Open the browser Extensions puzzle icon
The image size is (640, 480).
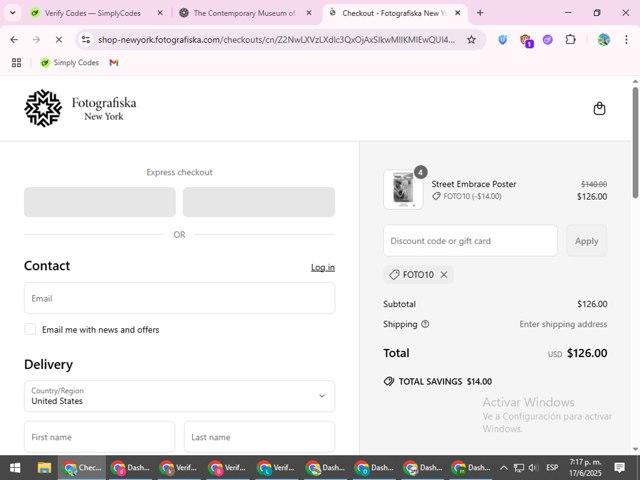pos(570,40)
